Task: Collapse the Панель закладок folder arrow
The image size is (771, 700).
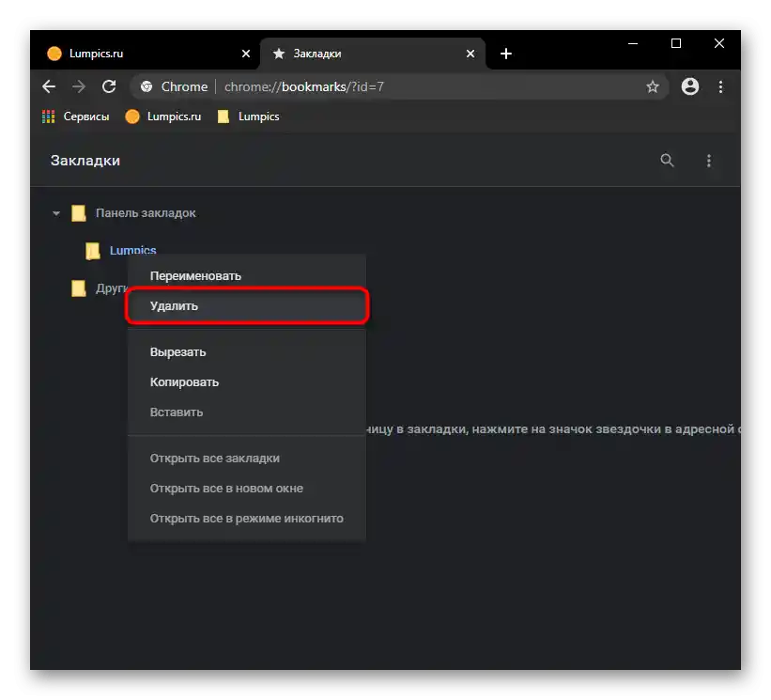Action: pyautogui.click(x=56, y=213)
